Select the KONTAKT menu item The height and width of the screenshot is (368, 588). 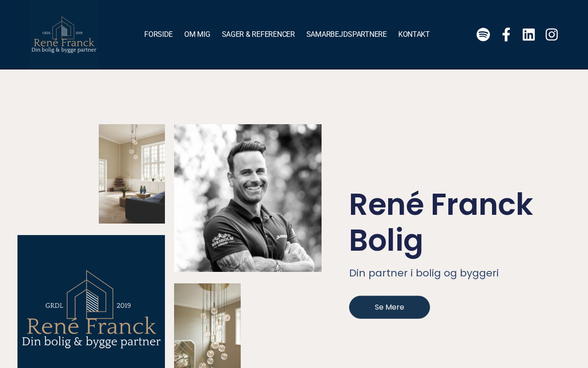click(414, 34)
